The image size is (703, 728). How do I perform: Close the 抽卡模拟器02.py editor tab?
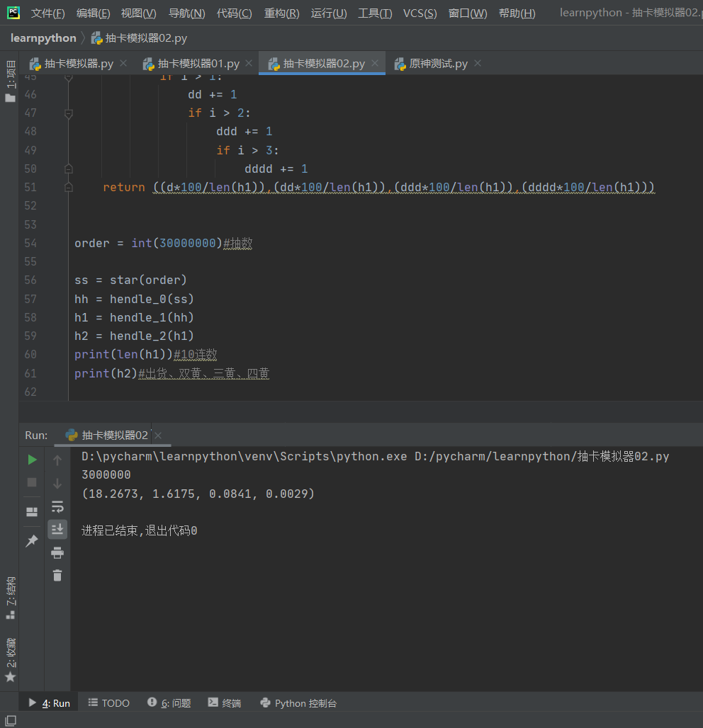pyautogui.click(x=375, y=63)
